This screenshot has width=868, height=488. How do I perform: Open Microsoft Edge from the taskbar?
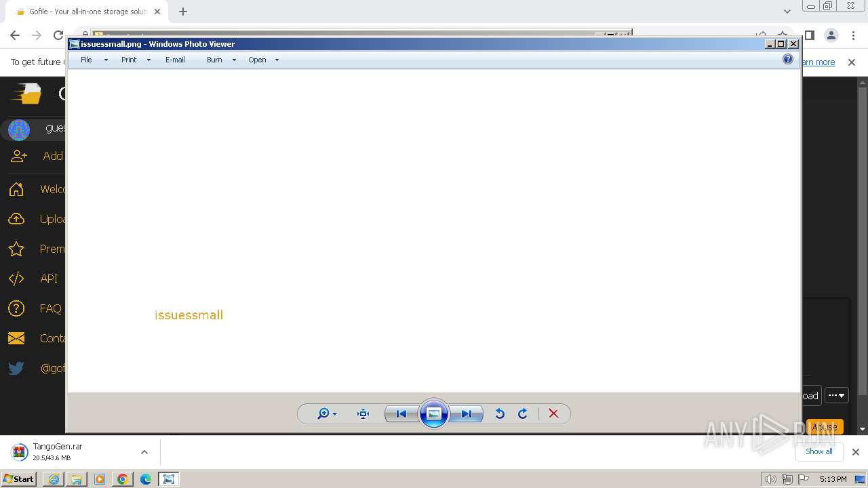pyautogui.click(x=146, y=479)
